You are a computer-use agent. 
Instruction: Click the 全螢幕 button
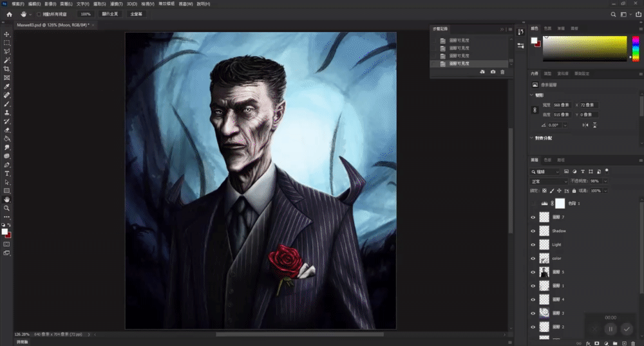point(136,14)
